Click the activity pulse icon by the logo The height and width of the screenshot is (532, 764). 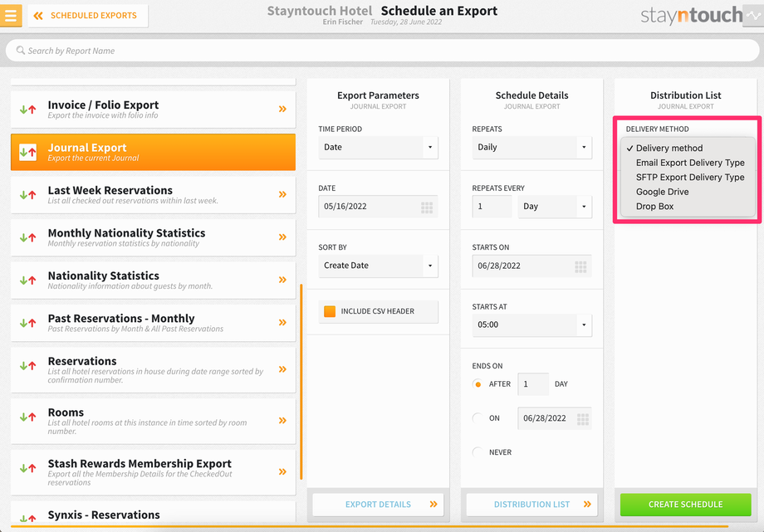pos(753,16)
